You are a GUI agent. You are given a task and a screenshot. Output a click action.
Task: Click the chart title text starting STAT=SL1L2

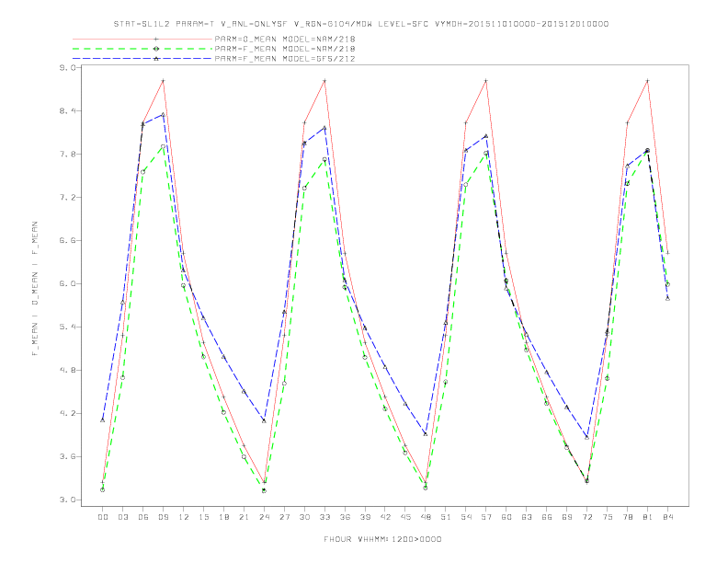(x=360, y=24)
